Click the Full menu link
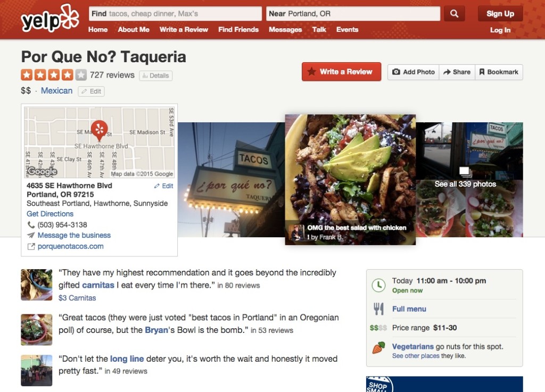The width and height of the screenshot is (545, 392). [x=409, y=309]
